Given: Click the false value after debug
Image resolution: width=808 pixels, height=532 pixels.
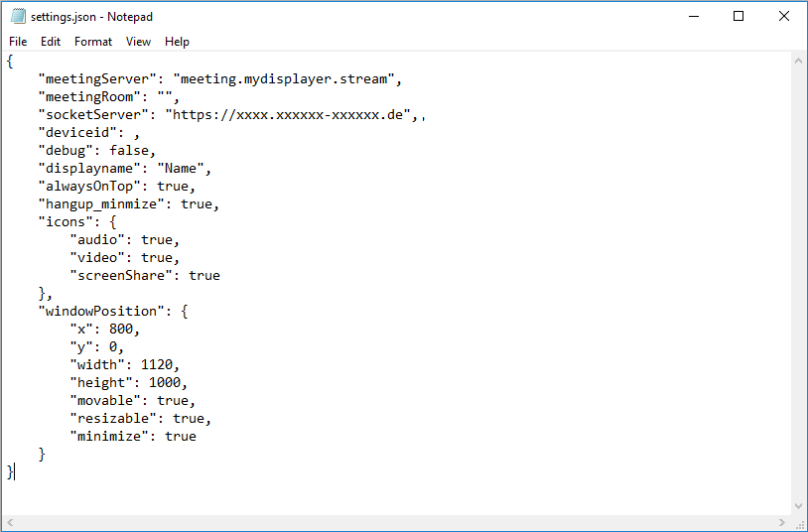Looking at the screenshot, I should pyautogui.click(x=129, y=151).
